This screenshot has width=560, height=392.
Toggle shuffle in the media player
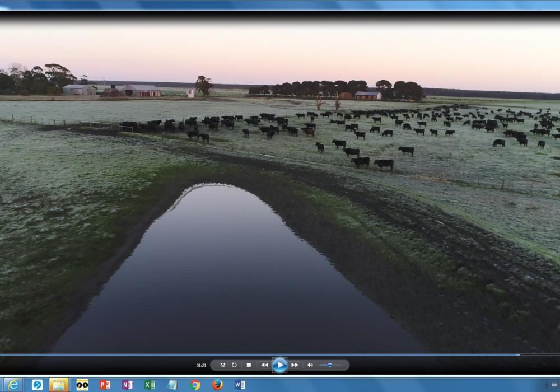point(223,365)
